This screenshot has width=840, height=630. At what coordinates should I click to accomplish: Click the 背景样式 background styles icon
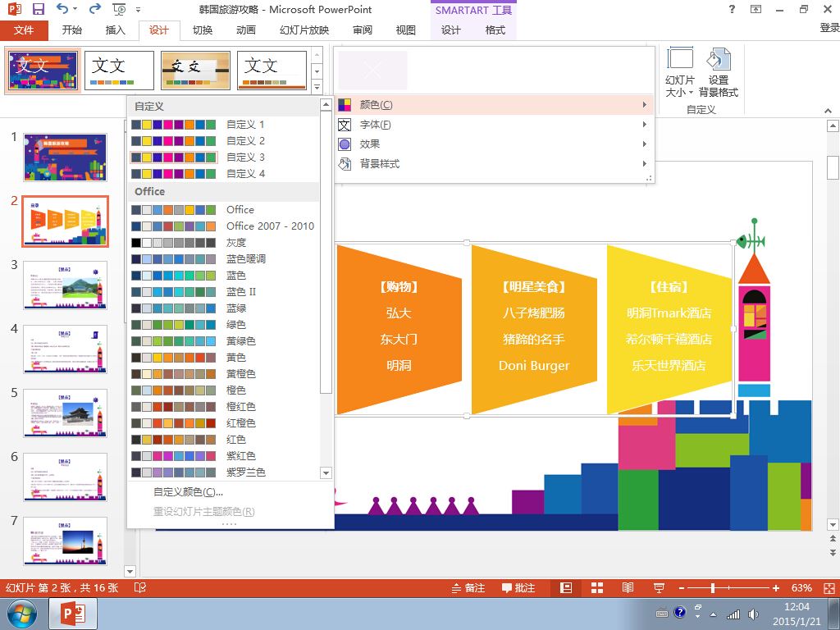(x=345, y=164)
